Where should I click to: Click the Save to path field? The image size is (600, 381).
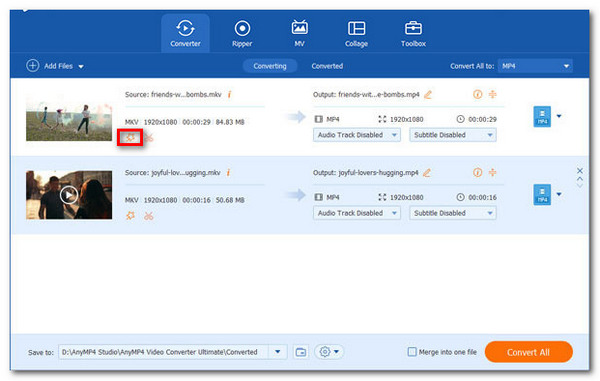coord(163,352)
